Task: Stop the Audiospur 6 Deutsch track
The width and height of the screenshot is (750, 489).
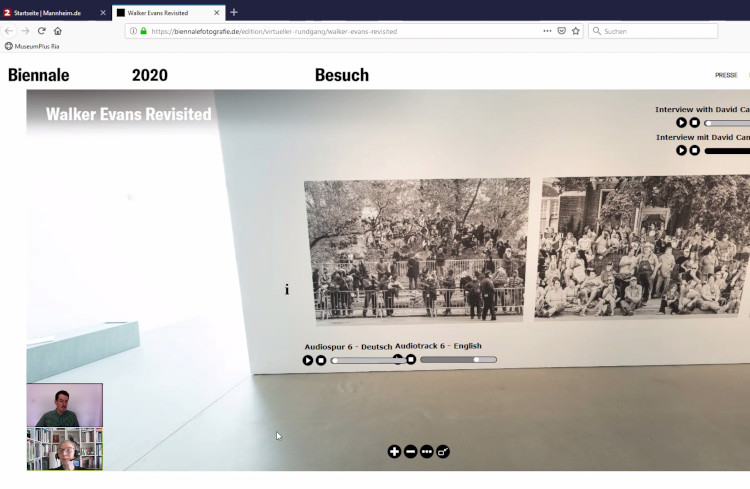Action: [321, 360]
